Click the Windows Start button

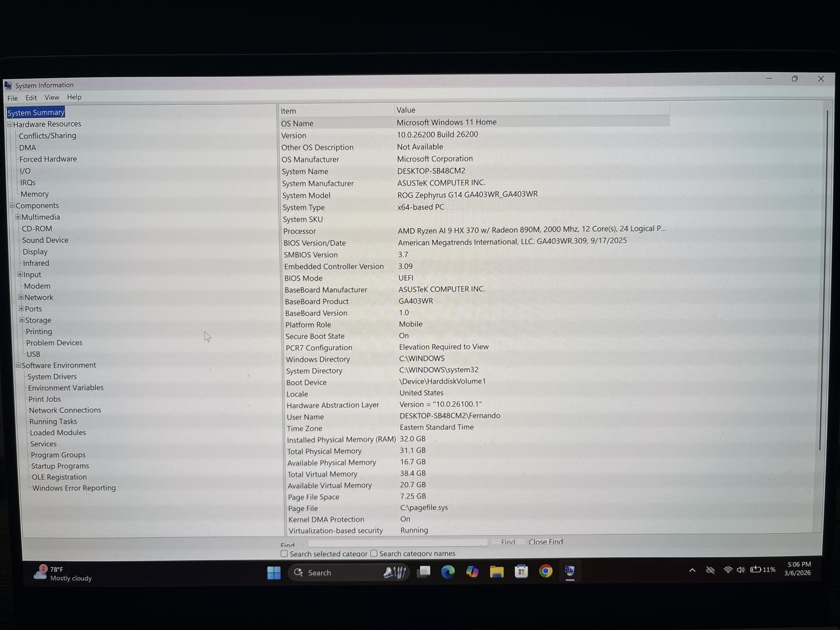click(x=274, y=573)
